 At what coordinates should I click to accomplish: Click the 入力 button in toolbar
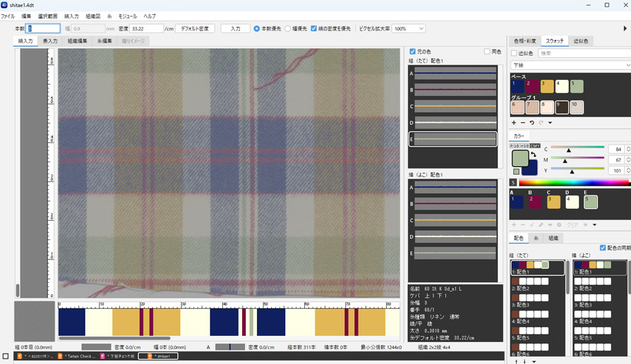(x=235, y=29)
